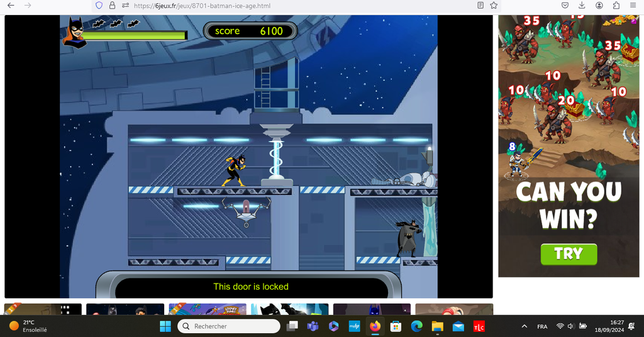Click the "CAN YOU WIN?" ad text
Image resolution: width=644 pixels, height=337 pixels.
click(x=569, y=205)
